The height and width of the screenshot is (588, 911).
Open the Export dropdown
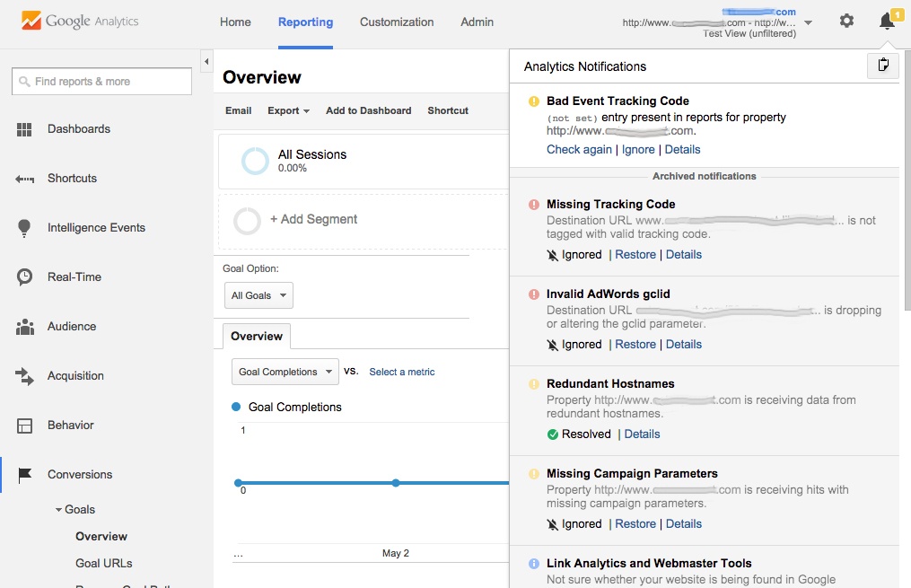287,110
